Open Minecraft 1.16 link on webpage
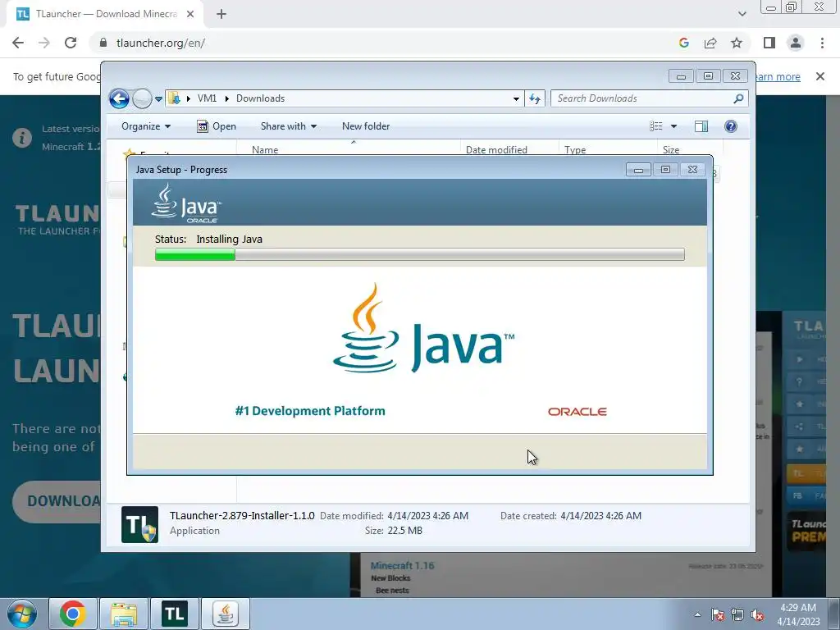840x630 pixels. point(402,566)
